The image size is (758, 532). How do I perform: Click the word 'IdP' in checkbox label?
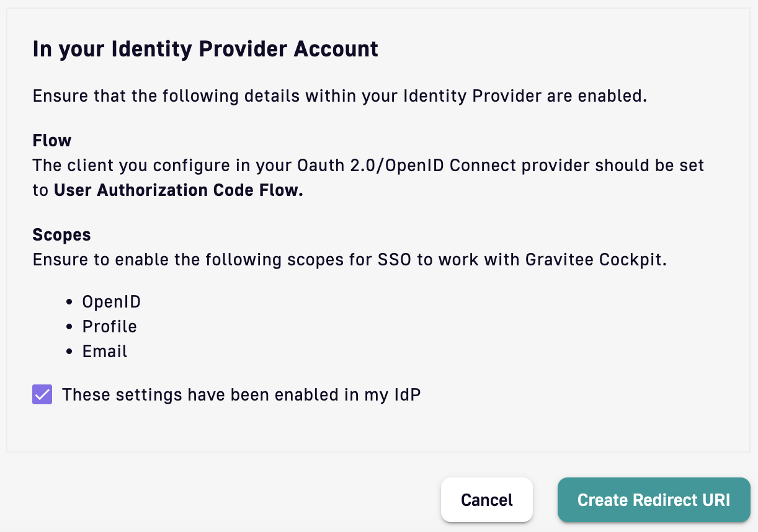(x=408, y=394)
